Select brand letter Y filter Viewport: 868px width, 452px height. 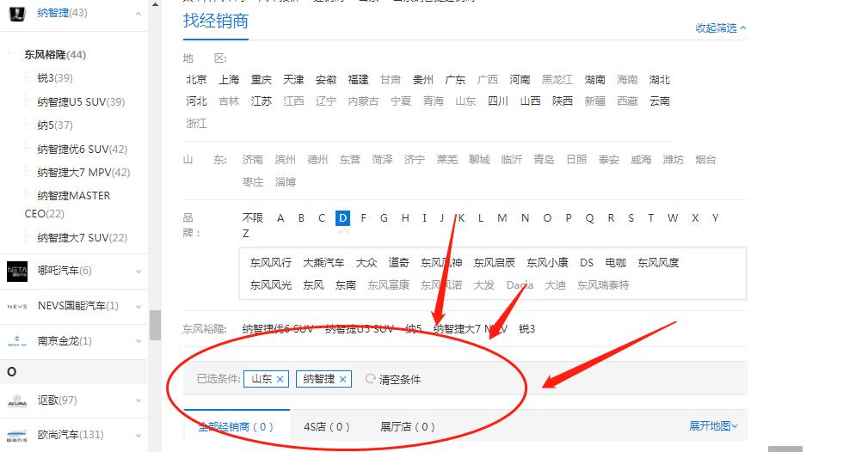point(715,218)
